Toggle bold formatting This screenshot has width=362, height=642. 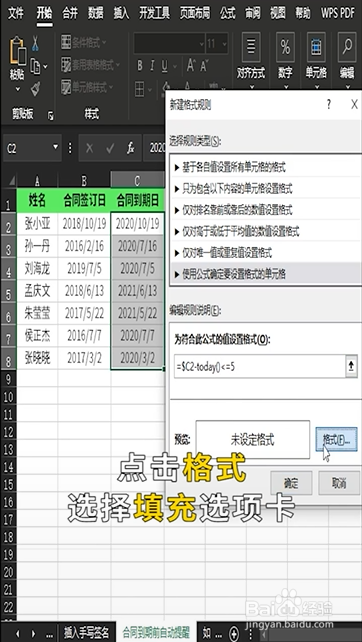click(140, 66)
